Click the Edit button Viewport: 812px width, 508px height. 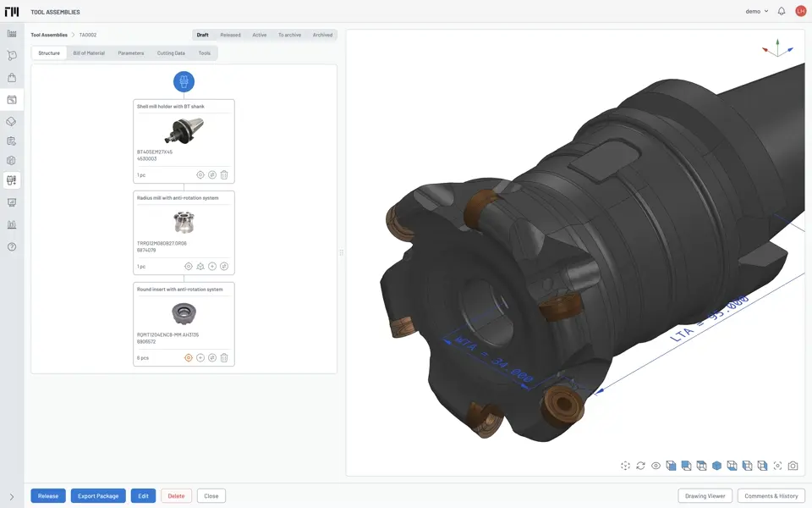click(144, 495)
